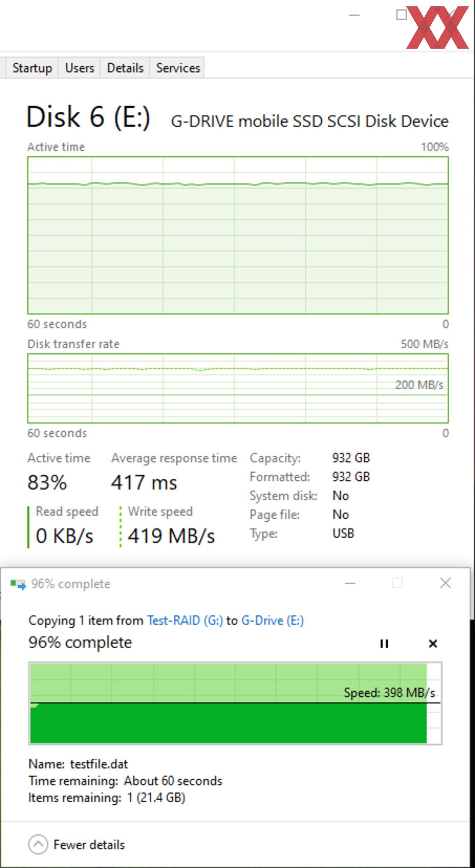
Task: Switch to the Startup tab
Action: [x=32, y=68]
